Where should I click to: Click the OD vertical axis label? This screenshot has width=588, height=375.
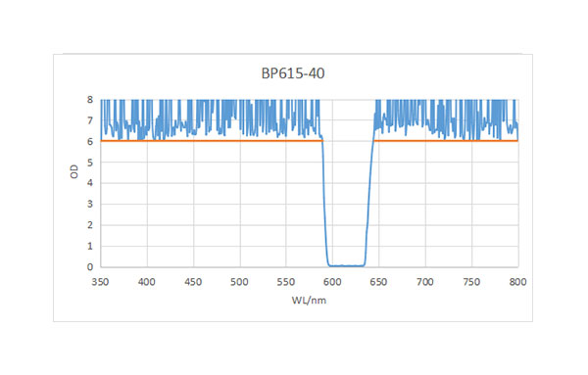pos(74,171)
